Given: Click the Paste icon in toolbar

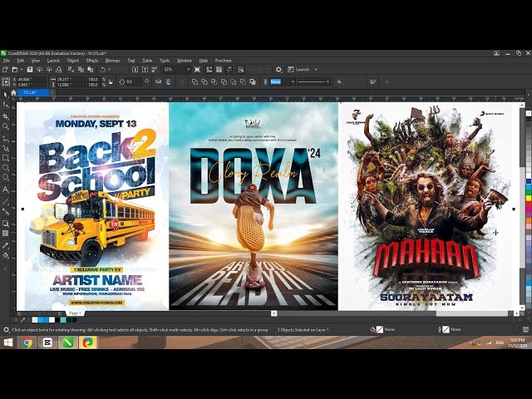Looking at the screenshot, I should (91, 70).
